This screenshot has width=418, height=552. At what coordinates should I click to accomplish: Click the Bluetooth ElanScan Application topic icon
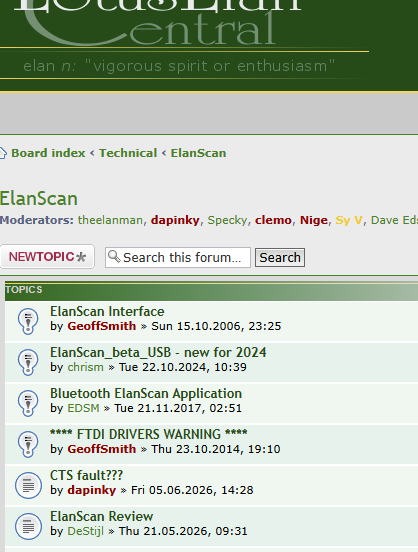point(28,403)
